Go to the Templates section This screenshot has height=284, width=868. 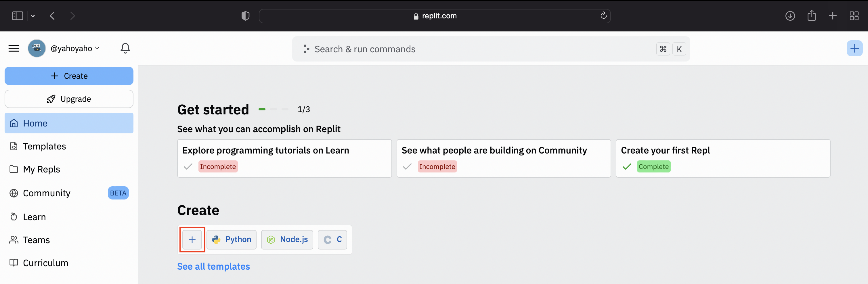[x=44, y=146]
